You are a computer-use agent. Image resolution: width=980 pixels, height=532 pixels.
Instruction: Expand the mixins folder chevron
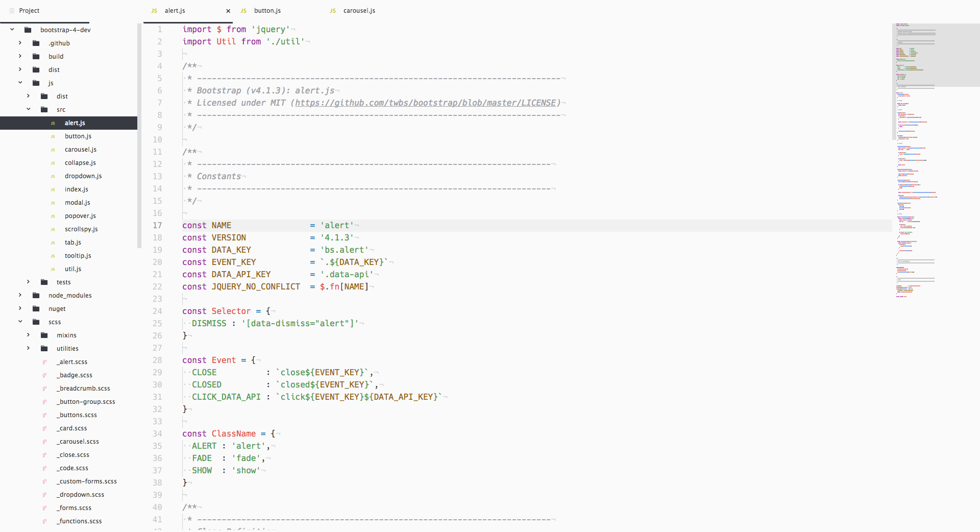tap(28, 335)
